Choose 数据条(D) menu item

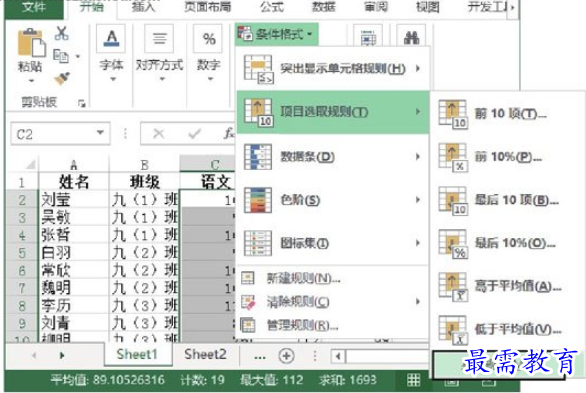333,157
